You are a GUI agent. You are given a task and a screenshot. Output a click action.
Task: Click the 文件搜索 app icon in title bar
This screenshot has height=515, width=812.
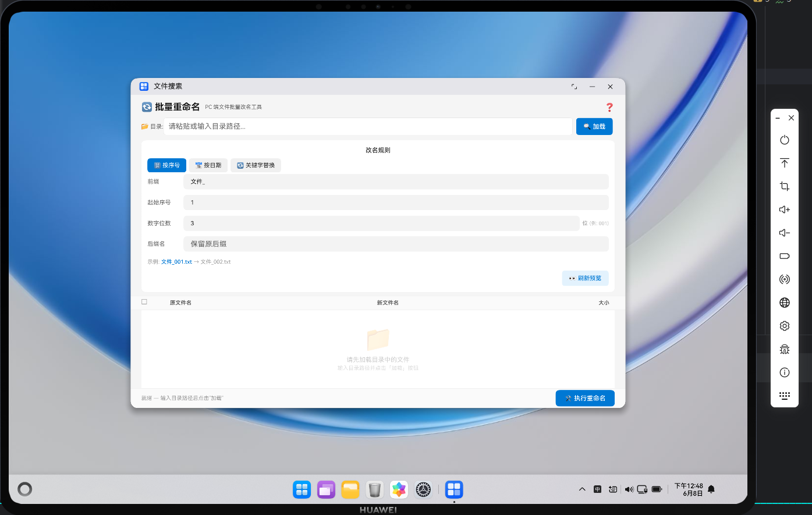[144, 86]
